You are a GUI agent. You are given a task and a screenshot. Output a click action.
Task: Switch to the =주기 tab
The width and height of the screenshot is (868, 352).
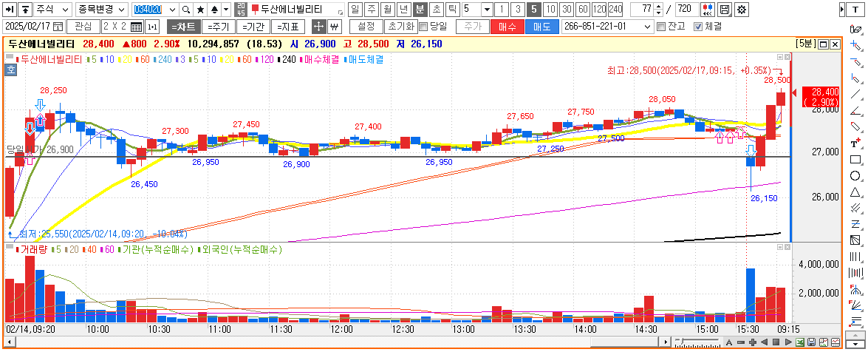(x=217, y=27)
